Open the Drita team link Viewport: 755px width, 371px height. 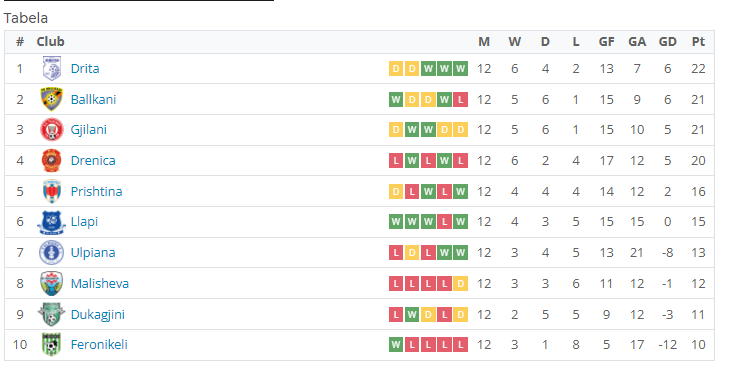(85, 68)
